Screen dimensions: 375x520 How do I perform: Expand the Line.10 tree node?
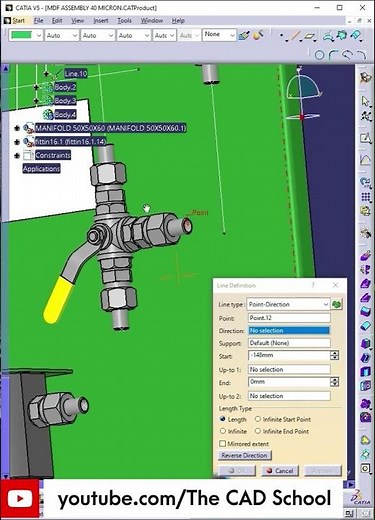coord(46,73)
